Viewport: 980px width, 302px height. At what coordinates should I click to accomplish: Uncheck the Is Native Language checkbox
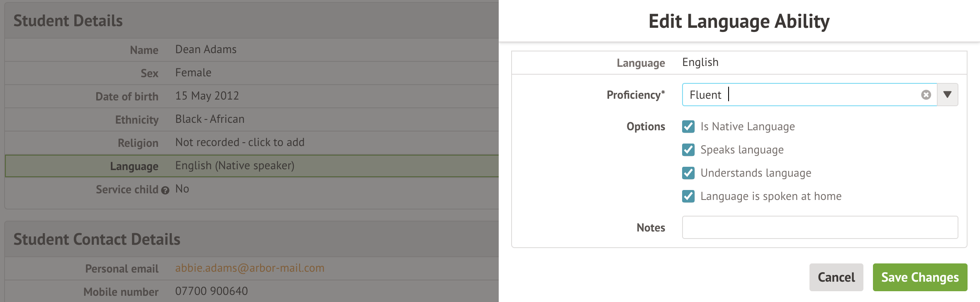coord(688,127)
